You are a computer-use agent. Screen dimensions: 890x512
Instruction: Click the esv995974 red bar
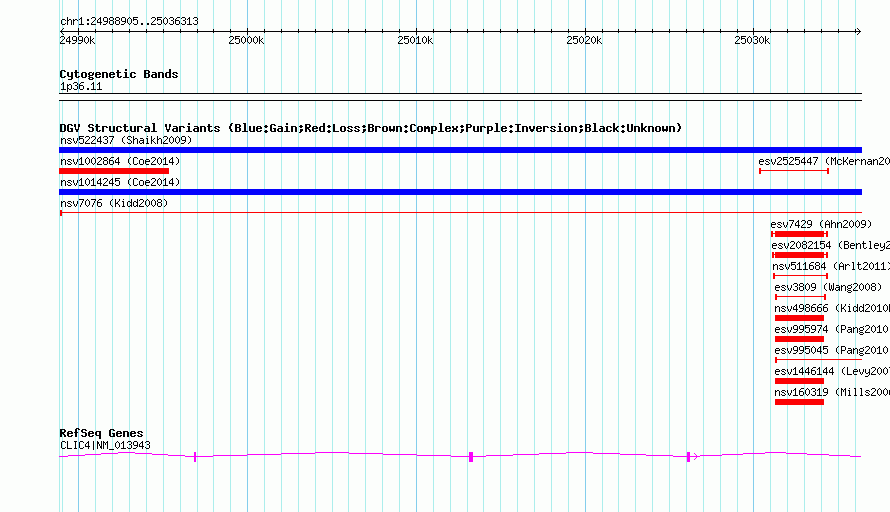(x=799, y=339)
